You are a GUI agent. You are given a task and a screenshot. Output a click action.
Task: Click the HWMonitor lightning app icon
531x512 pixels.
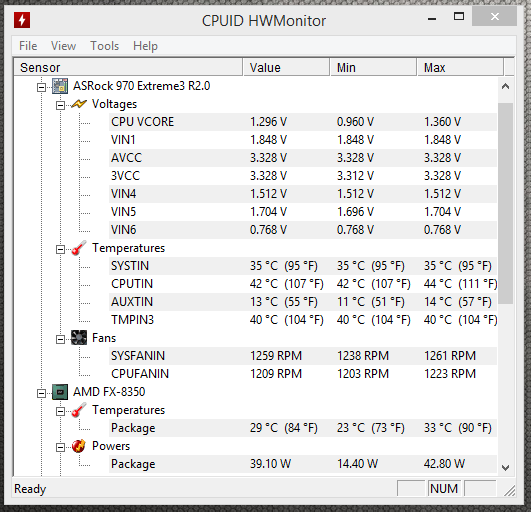tap(22, 20)
